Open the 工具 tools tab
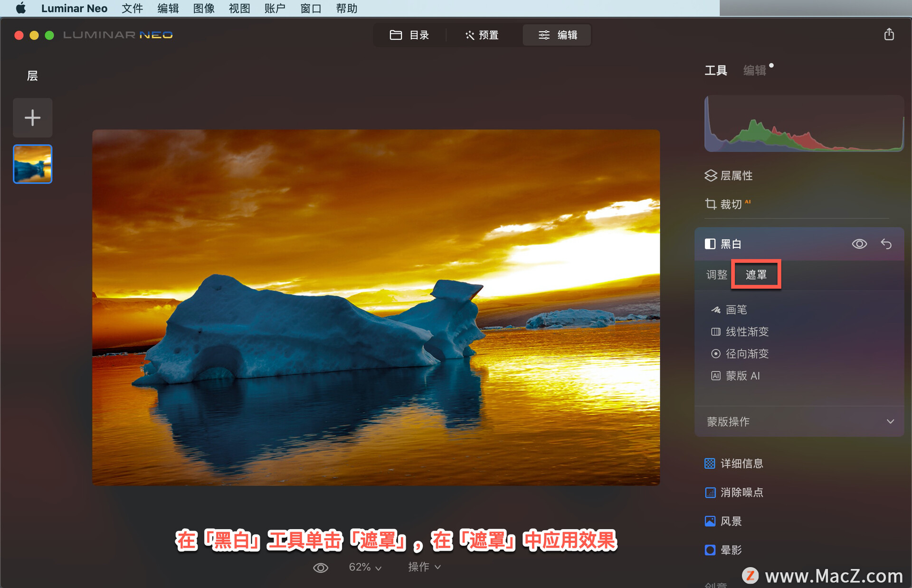 pyautogui.click(x=716, y=70)
